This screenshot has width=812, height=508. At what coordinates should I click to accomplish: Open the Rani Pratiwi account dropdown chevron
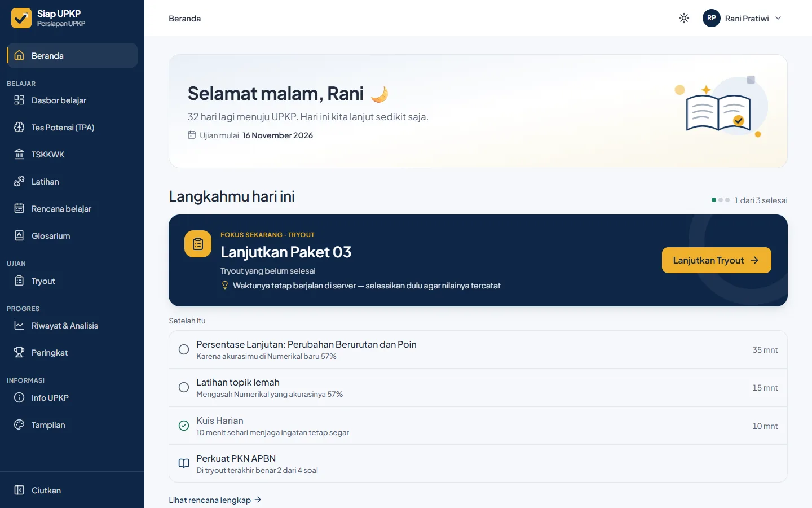coord(778,18)
